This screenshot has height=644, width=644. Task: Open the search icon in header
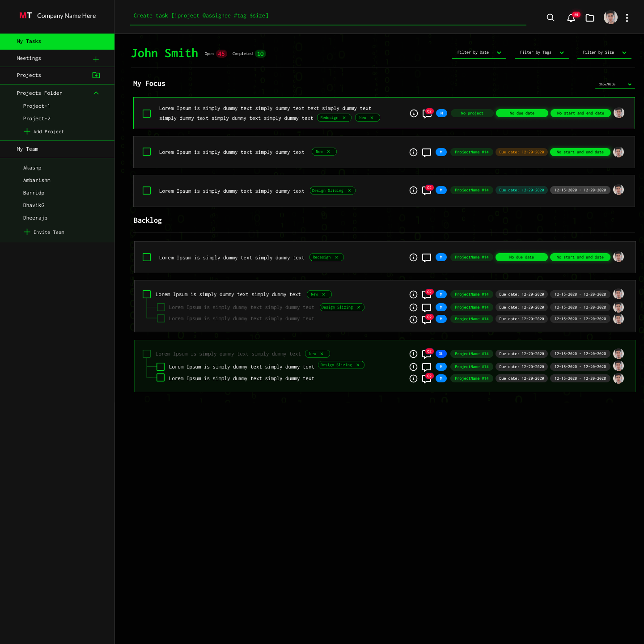[x=551, y=17]
